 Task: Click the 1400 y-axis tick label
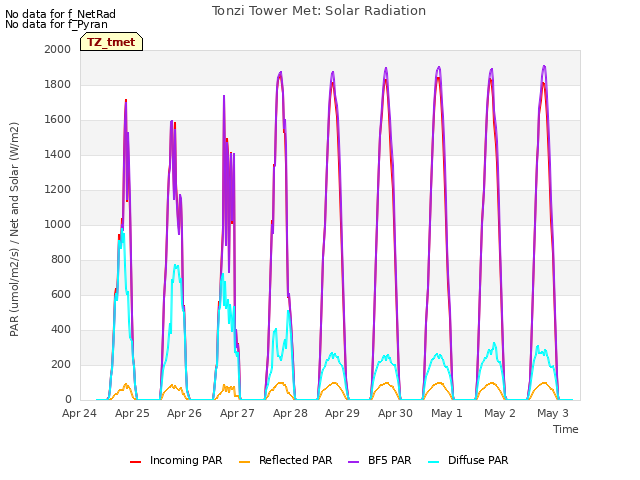coord(58,154)
